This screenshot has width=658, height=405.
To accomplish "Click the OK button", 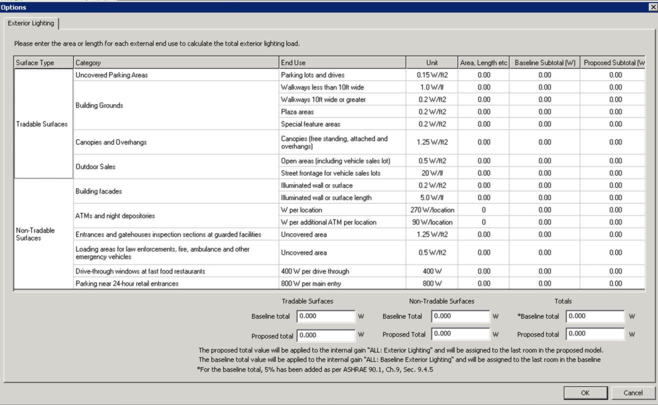I will pyautogui.click(x=585, y=393).
